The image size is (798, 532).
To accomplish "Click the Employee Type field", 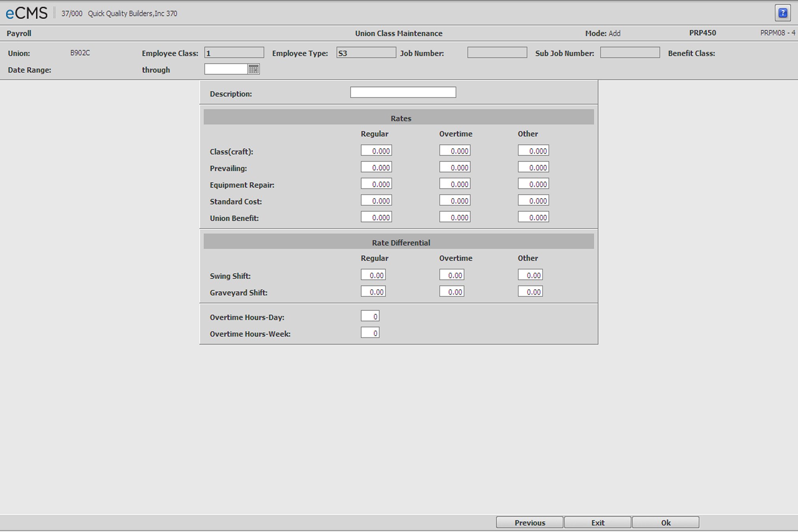I will point(366,53).
